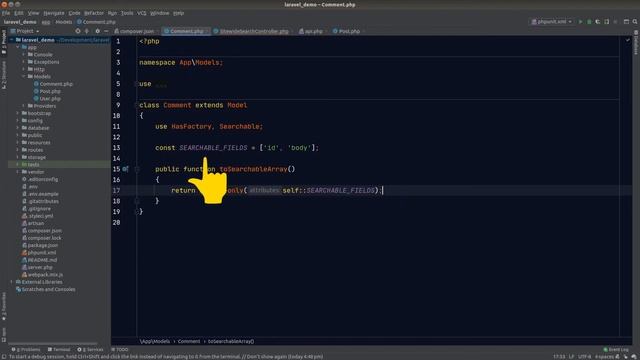
Task: Click the locate-in-project target icon
Action: tap(78, 31)
